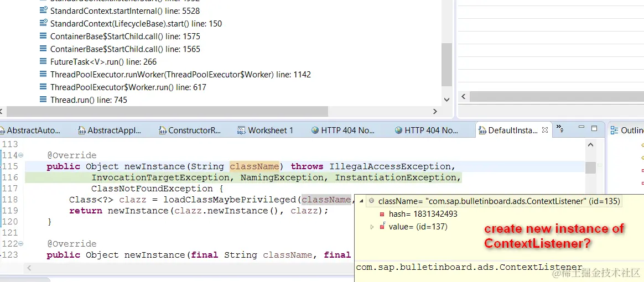Click InvocationTargetException on line 116

click(160, 177)
